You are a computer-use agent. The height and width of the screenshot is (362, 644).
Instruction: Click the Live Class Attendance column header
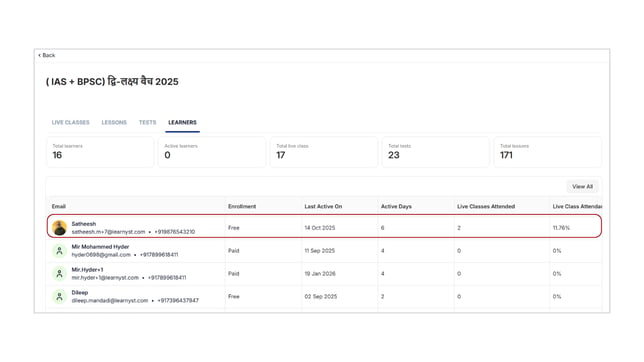(x=577, y=206)
